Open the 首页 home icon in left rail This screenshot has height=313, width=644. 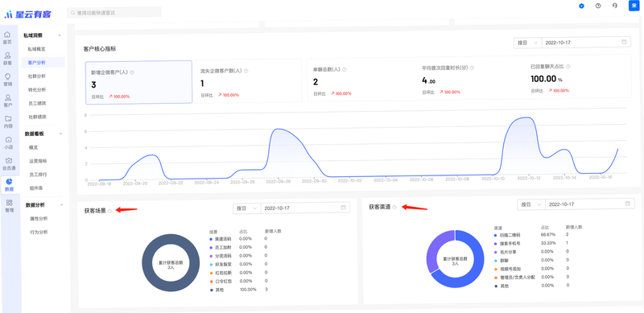pyautogui.click(x=7, y=37)
